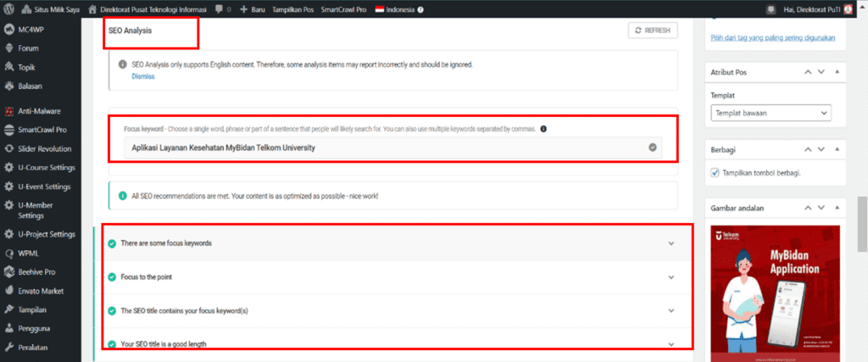Image resolution: width=868 pixels, height=362 pixels.
Task: Click the focus keyword input field
Action: pos(386,148)
